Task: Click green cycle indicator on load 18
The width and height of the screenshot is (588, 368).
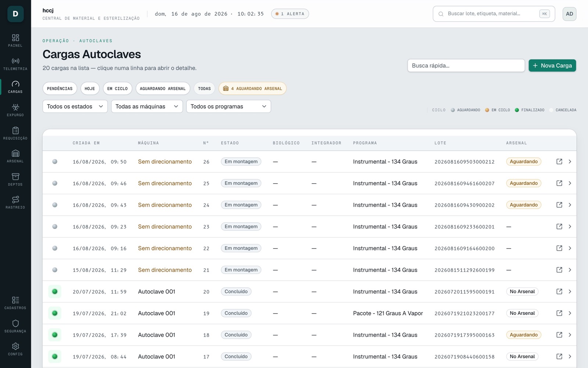Action: tap(55, 335)
